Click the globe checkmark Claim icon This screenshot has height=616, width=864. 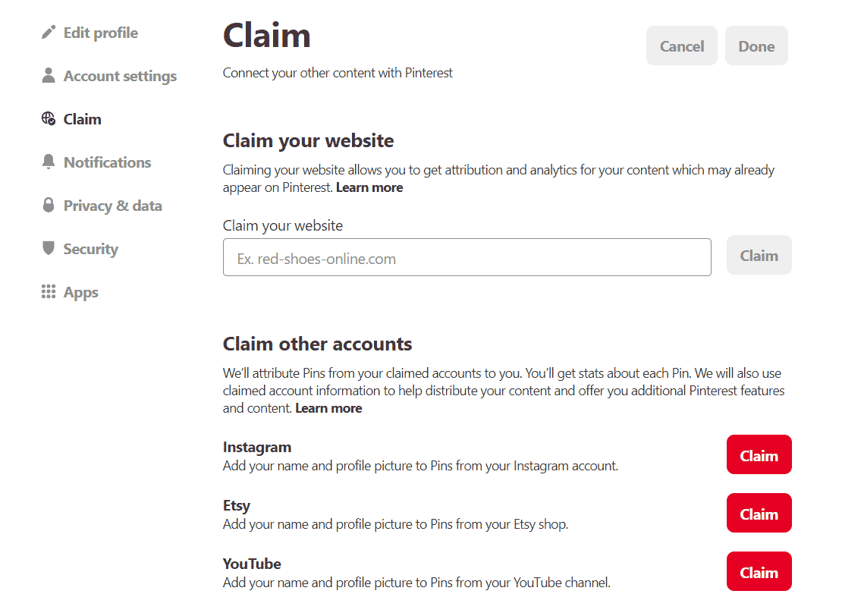[x=49, y=119]
